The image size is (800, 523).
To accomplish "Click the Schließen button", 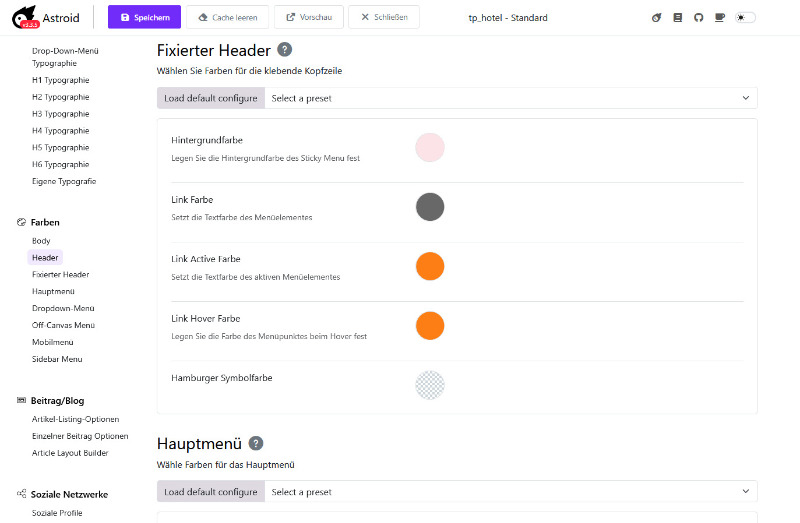I will [x=384, y=18].
